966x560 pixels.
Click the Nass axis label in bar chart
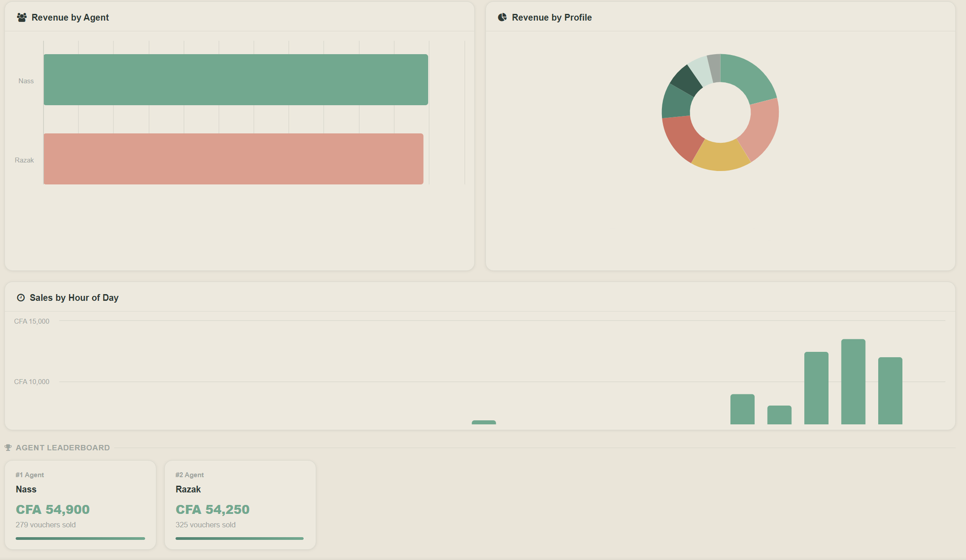(26, 81)
